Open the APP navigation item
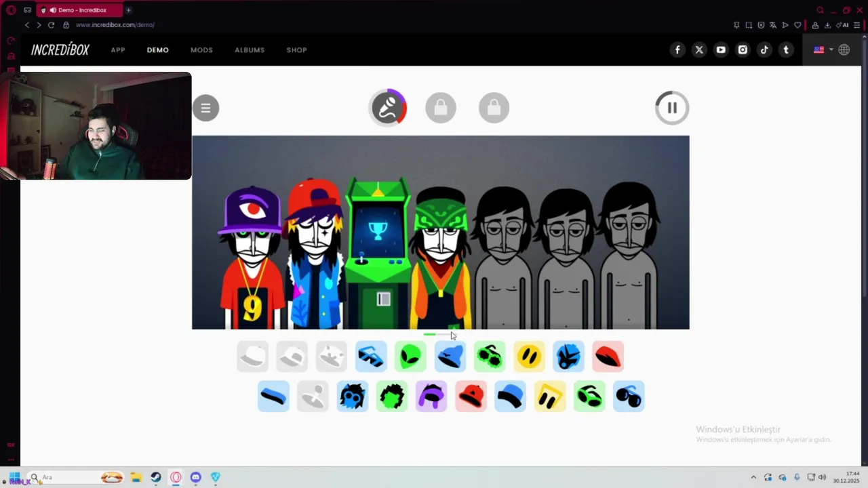The image size is (868, 488). tap(118, 50)
